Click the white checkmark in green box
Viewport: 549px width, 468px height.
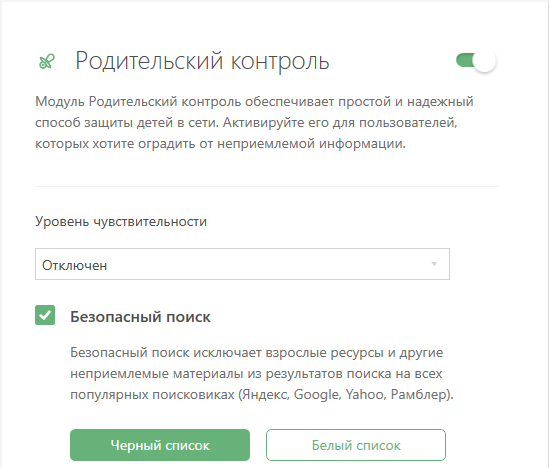click(x=45, y=315)
